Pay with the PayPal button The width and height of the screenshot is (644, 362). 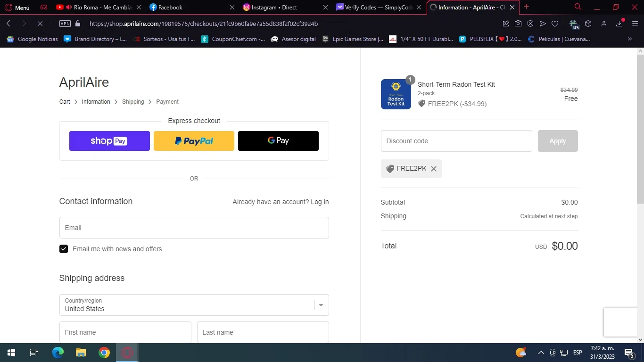point(194,141)
